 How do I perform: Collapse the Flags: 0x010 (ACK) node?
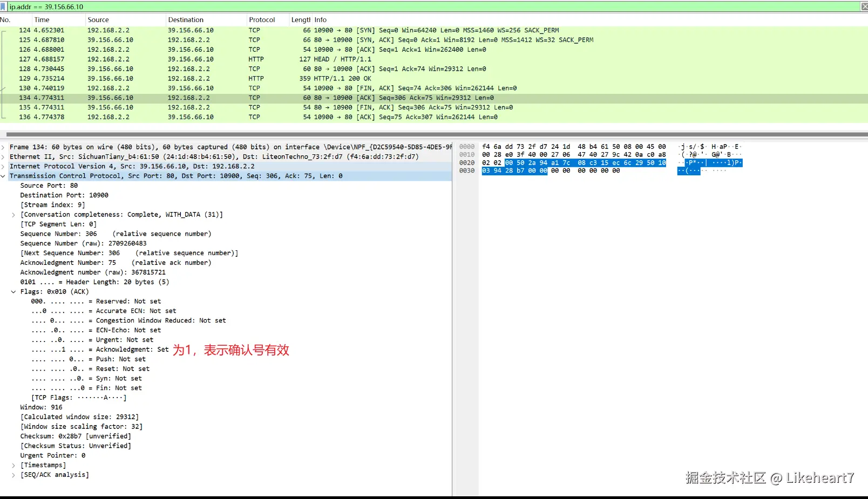pyautogui.click(x=13, y=292)
